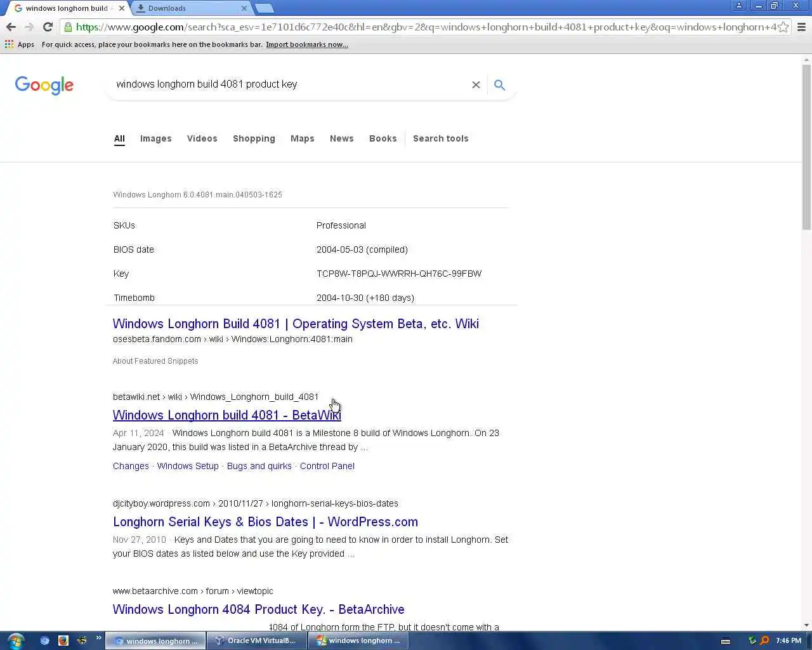
Task: Open the 'Control Panel' sitelink
Action: click(327, 466)
